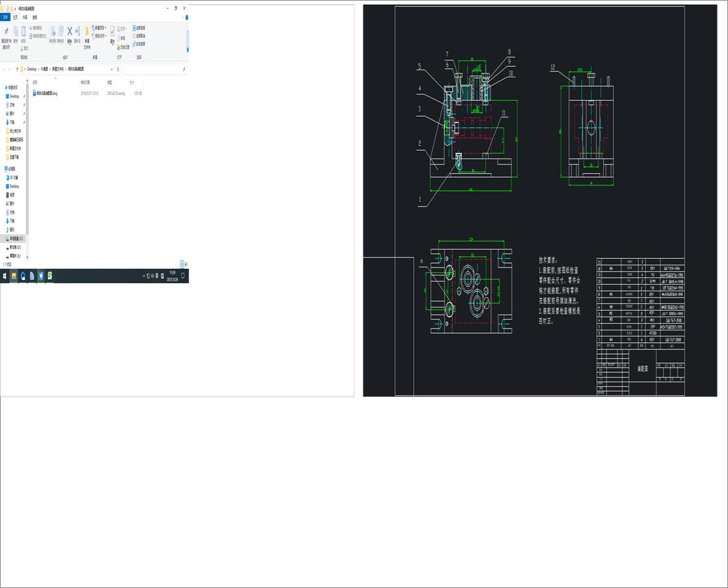728x588 pixels.
Task: Click navigation pane scroll-down arrow
Action: click(28, 258)
